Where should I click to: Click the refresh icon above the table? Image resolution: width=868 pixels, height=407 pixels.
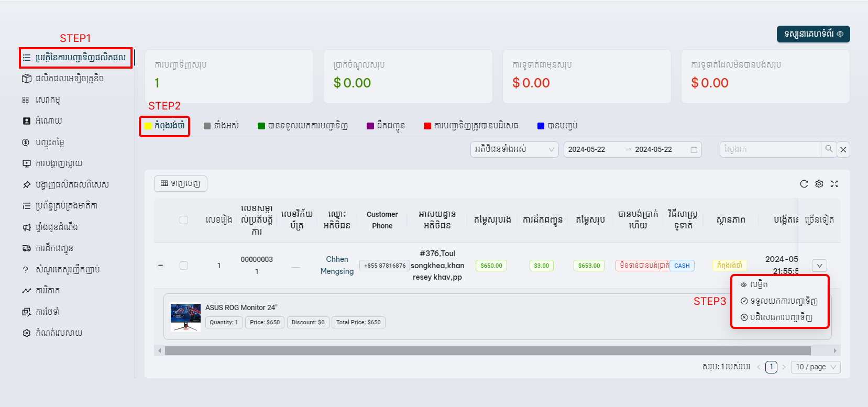pos(804,184)
